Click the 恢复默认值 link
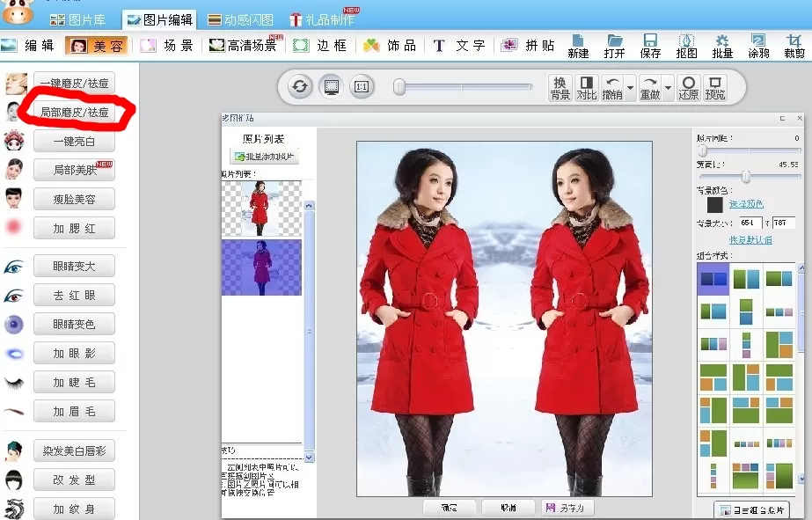Image resolution: width=812 pixels, height=520 pixels. 751,240
